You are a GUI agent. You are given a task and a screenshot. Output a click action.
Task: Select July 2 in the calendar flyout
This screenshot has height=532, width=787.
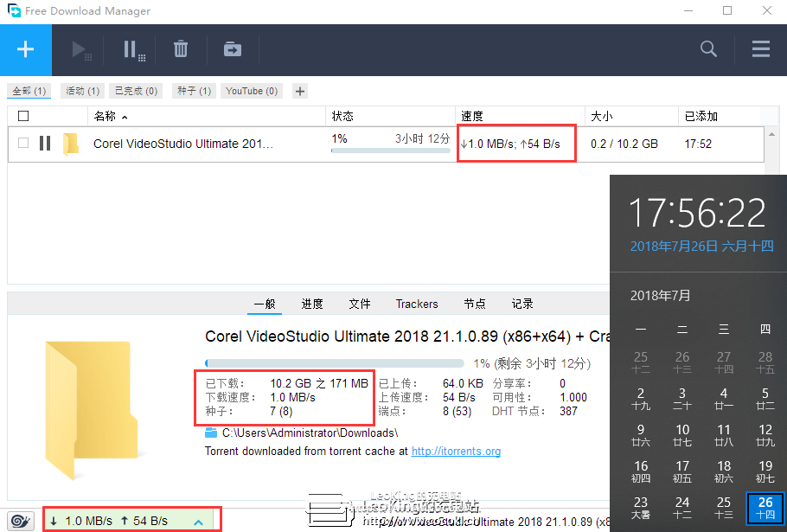coord(641,399)
